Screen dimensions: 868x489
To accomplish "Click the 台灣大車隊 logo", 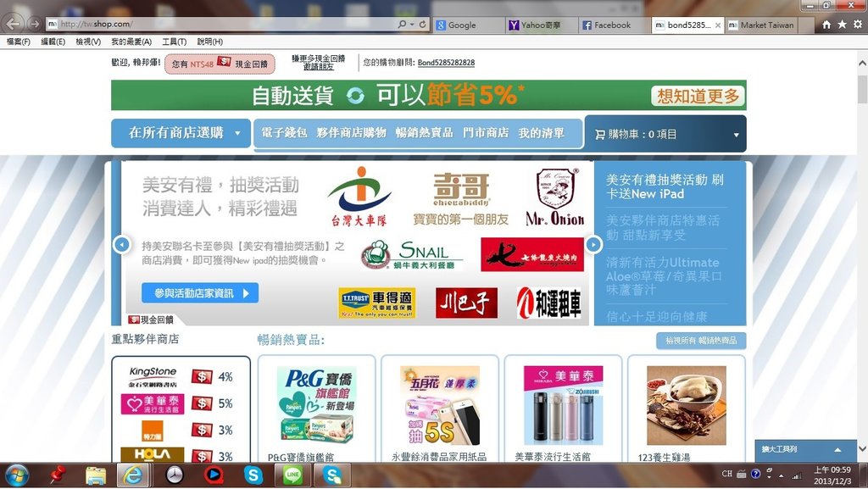I will pos(359,197).
